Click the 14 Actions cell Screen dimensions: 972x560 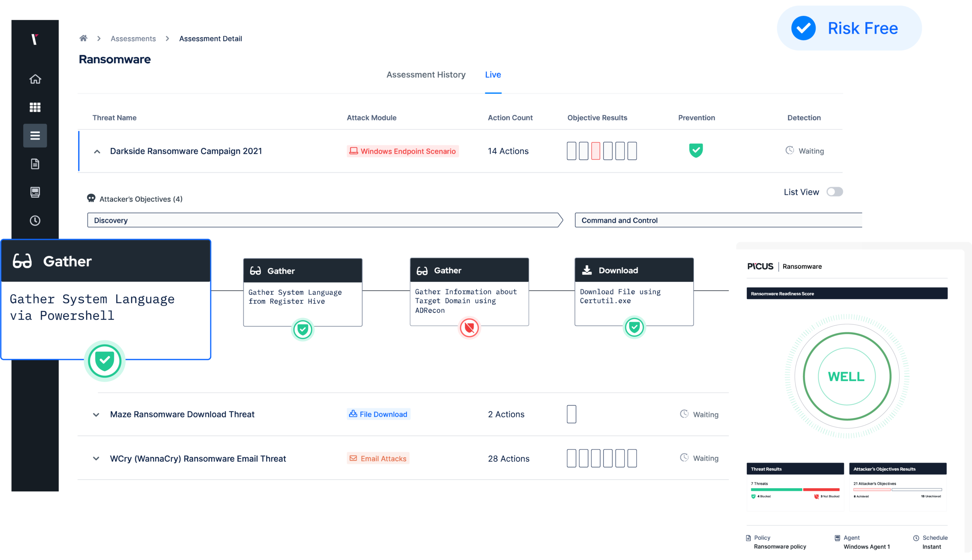click(508, 151)
